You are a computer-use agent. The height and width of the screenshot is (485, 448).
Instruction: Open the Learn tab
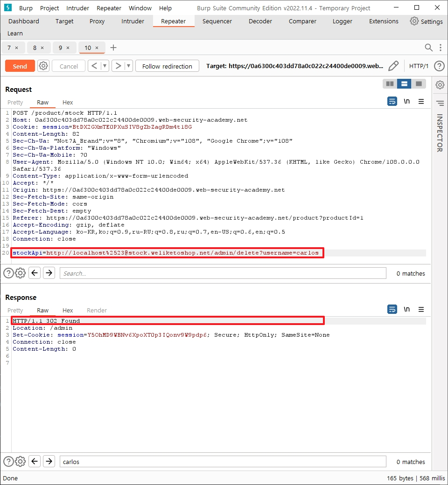[x=15, y=34]
